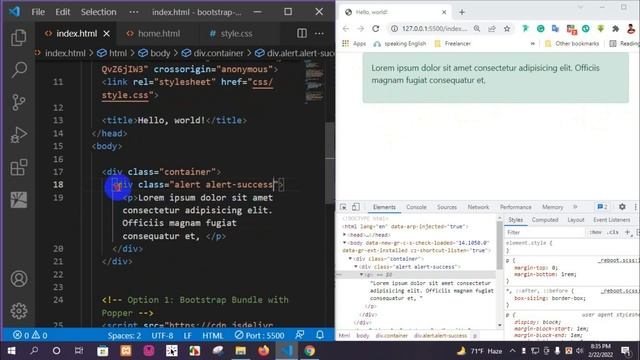Open DevTools settings gear

622,207
